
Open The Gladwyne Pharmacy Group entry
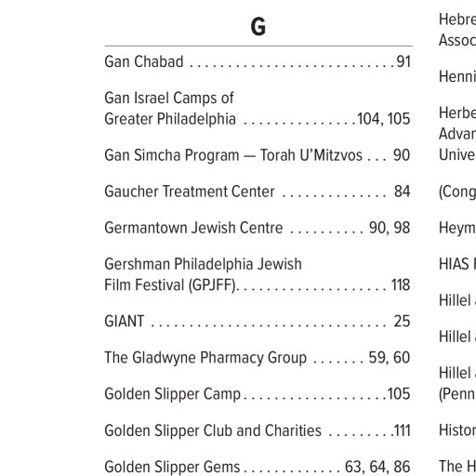[258, 357]
